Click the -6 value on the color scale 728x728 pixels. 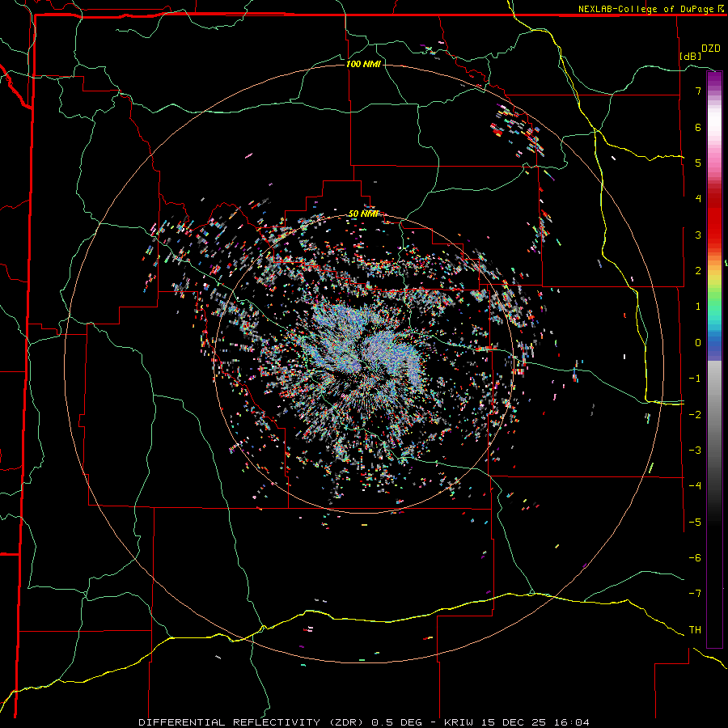tap(695, 558)
